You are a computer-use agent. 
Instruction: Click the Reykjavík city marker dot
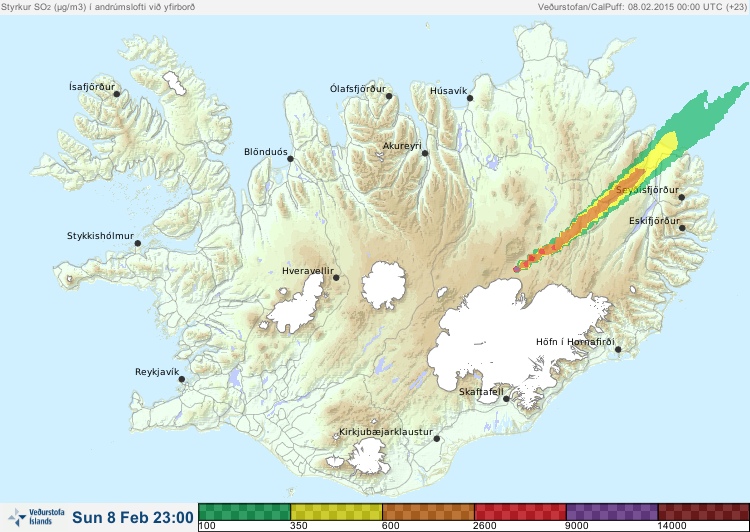tap(182, 379)
